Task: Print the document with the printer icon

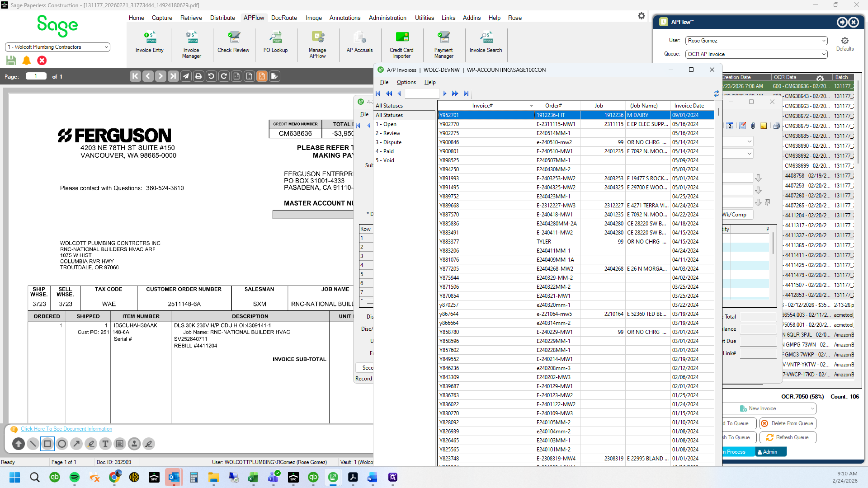Action: pos(198,76)
